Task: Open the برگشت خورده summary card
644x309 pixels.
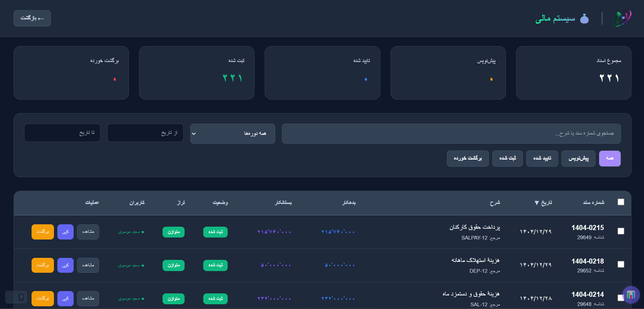Action: [71, 73]
